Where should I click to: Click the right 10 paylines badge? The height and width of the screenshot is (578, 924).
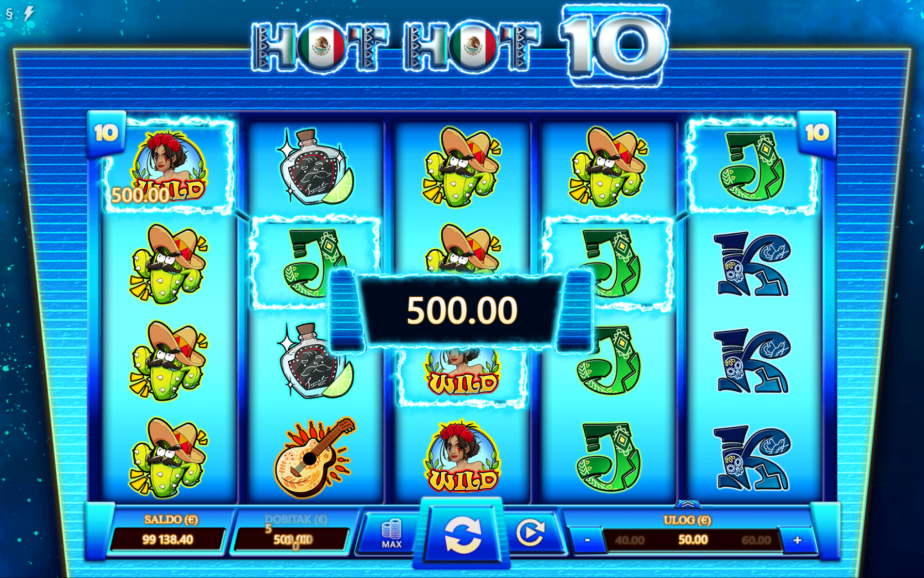point(817,133)
